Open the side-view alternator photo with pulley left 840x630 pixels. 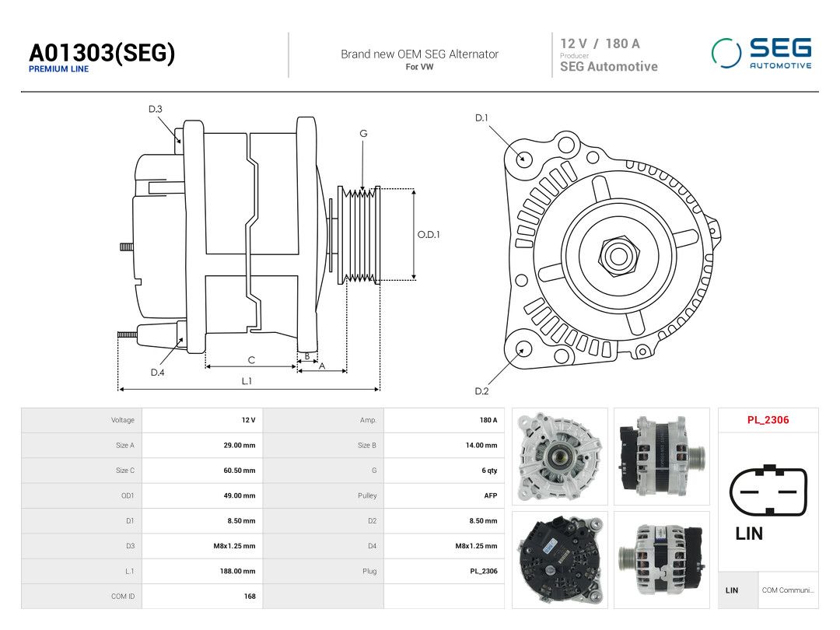coord(662,560)
